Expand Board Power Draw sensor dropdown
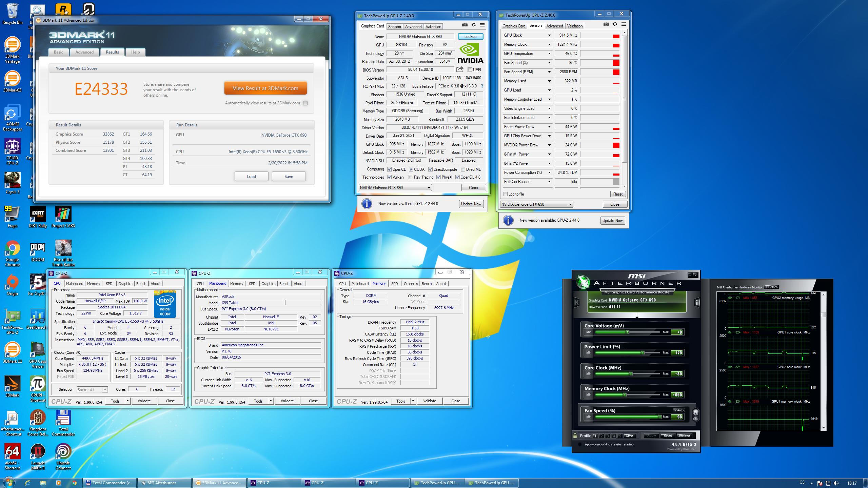This screenshot has width=868, height=488. (549, 127)
